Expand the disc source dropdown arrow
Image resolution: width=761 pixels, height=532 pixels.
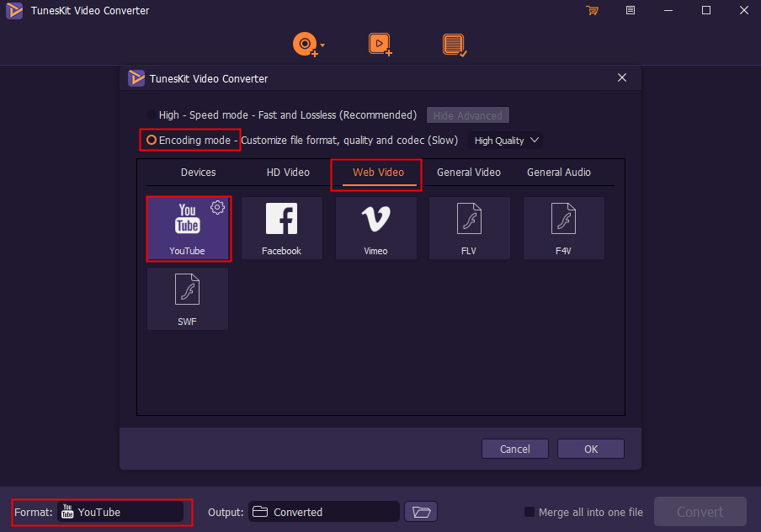322,45
